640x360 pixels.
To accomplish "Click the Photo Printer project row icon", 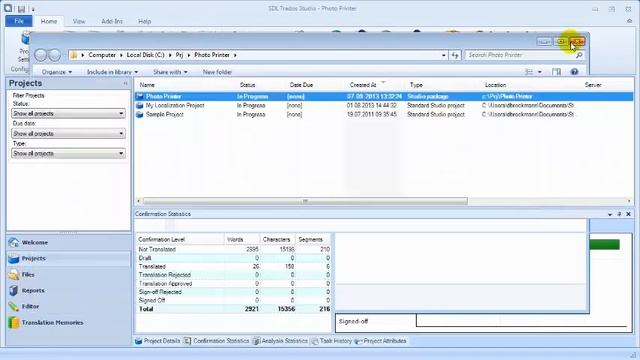I will [140, 96].
